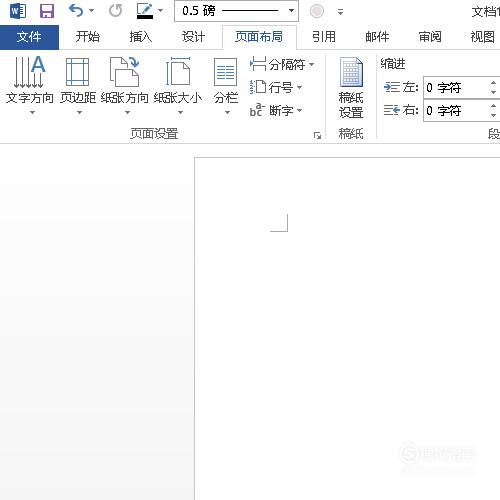
Task: Open the 断字 hyphenation menu
Action: coord(276,110)
